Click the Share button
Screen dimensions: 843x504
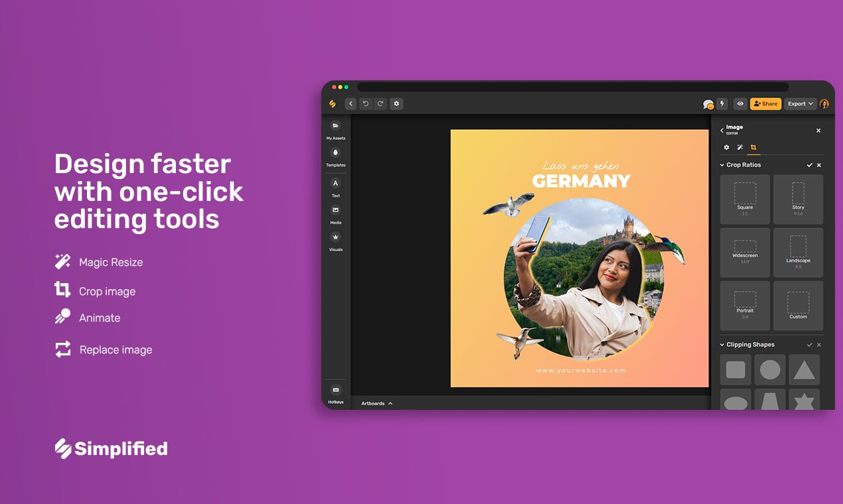765,103
